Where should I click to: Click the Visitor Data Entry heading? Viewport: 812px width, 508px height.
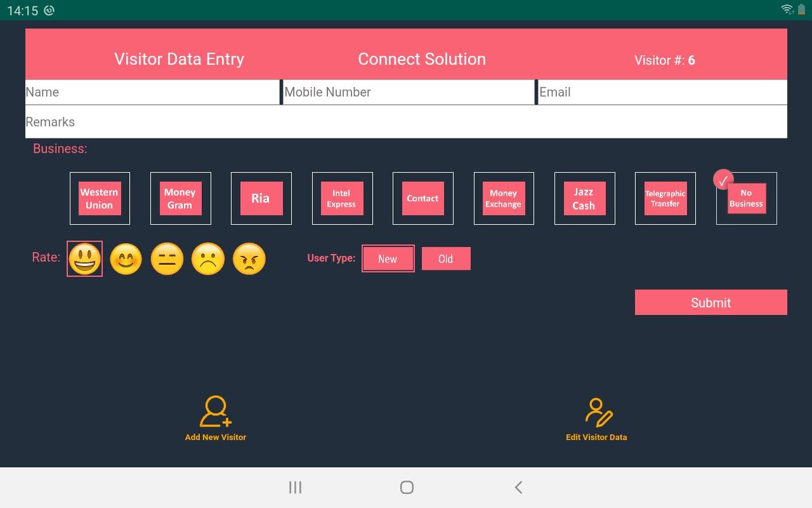tap(179, 59)
